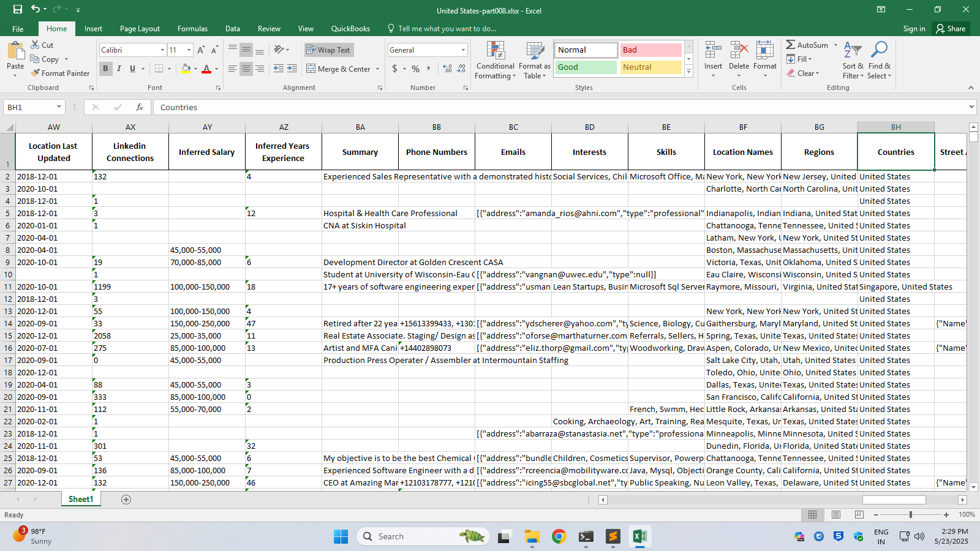Switch to Page Break Preview icon

(859, 515)
